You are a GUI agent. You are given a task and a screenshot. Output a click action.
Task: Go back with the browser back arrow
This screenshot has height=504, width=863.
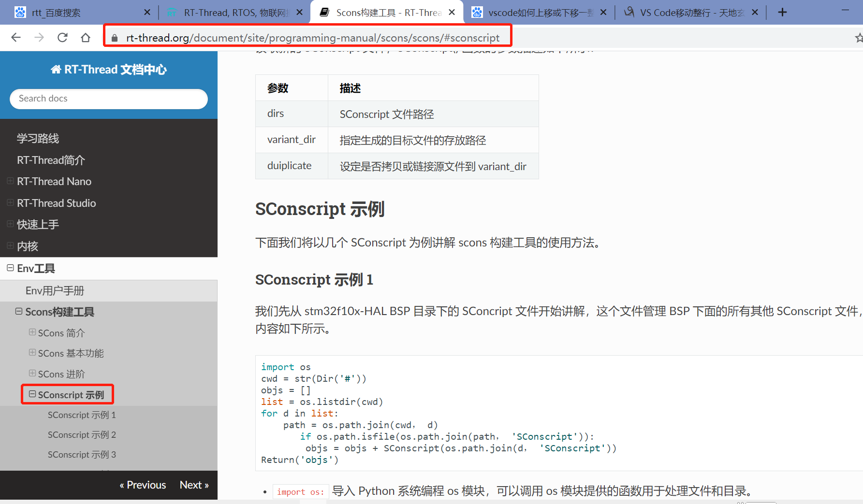pyautogui.click(x=16, y=38)
